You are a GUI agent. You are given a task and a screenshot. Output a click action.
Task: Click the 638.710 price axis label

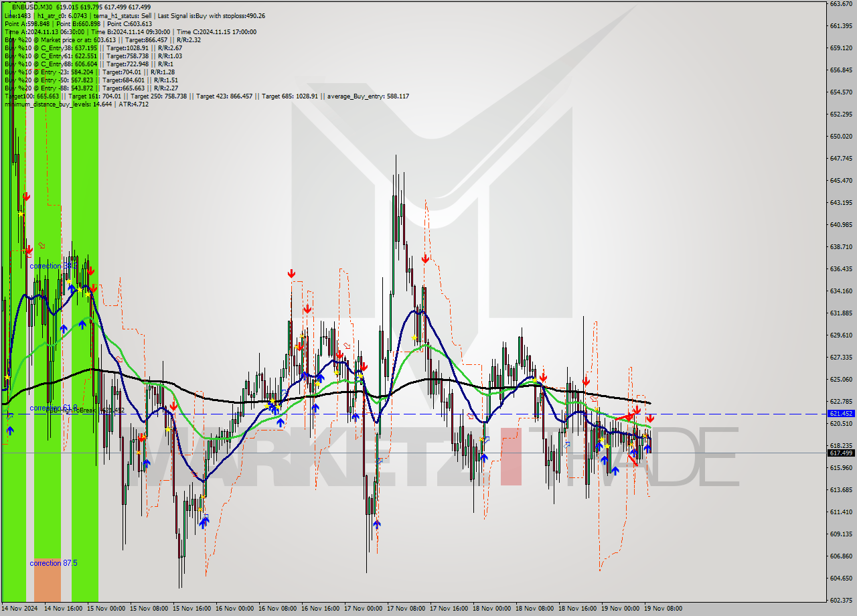pos(841,246)
